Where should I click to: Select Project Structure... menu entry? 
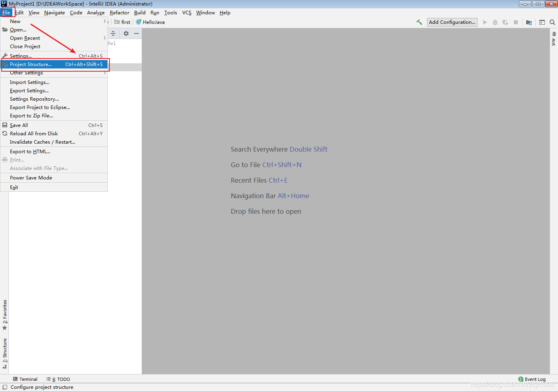pos(54,64)
